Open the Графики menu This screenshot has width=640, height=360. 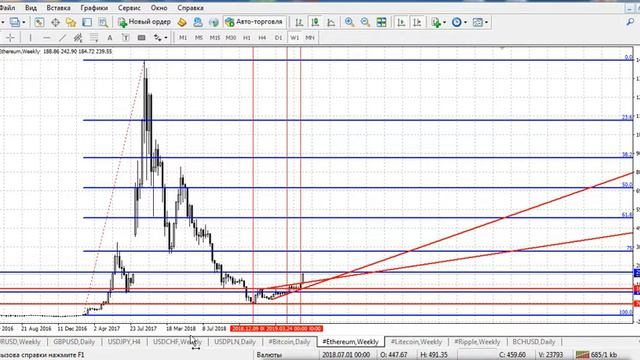(94, 8)
